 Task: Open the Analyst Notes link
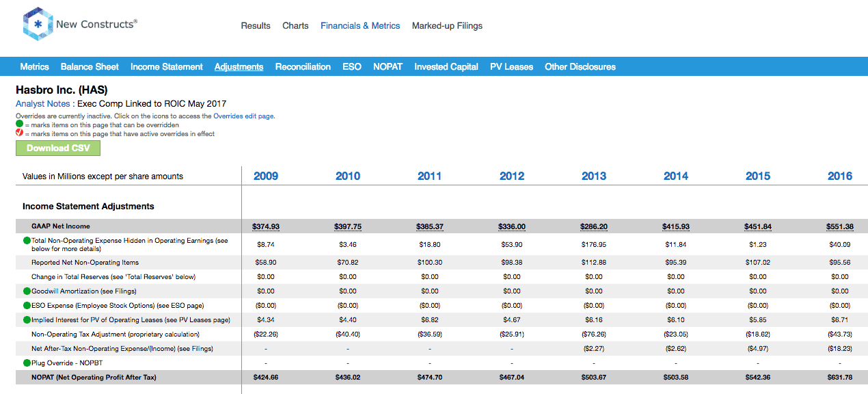[x=42, y=104]
